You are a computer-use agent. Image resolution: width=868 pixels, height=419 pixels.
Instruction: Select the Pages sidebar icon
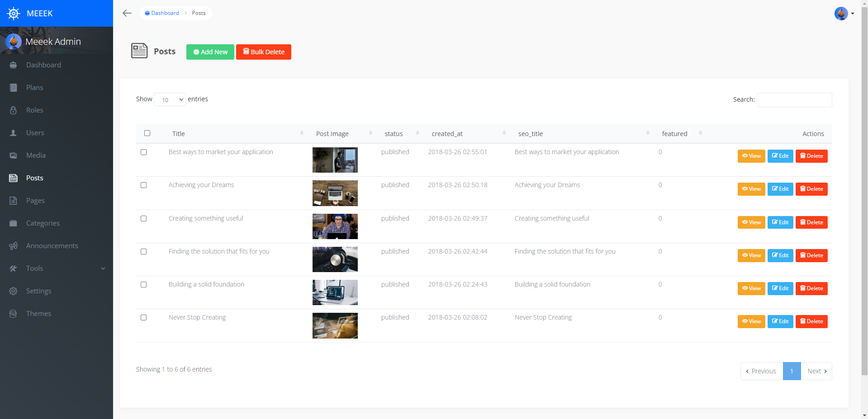14,200
